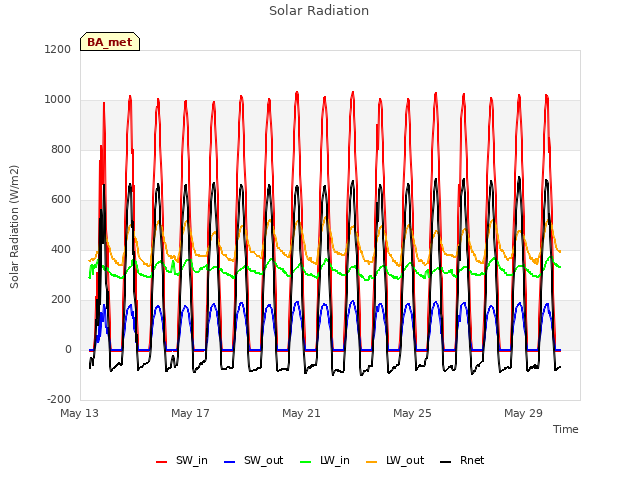640x480 pixels.
Task: Click the 600 y-axis tick label
Action: click(x=61, y=200)
